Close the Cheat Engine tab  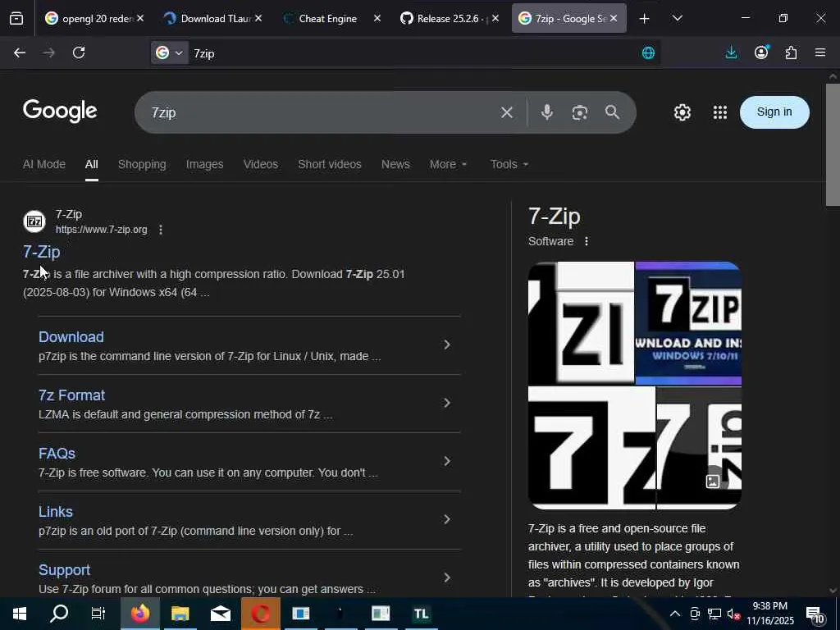pos(377,18)
